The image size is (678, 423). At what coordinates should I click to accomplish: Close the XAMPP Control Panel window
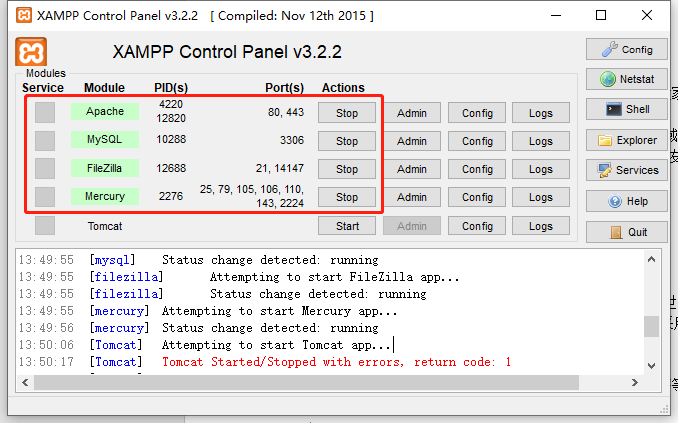647,16
